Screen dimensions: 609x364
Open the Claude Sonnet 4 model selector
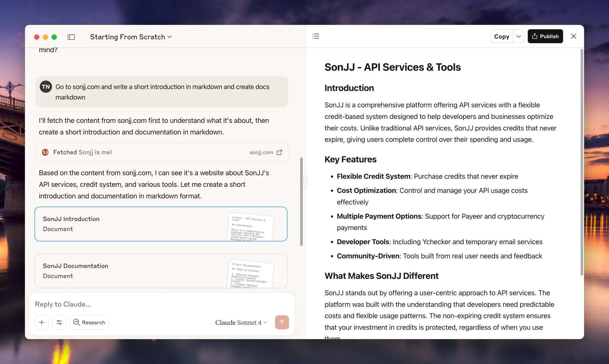click(241, 322)
